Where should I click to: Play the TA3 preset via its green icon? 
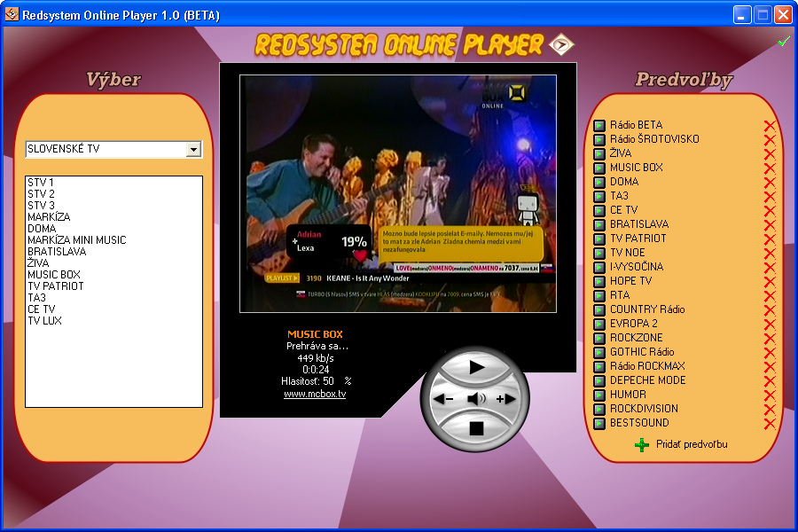[599, 197]
